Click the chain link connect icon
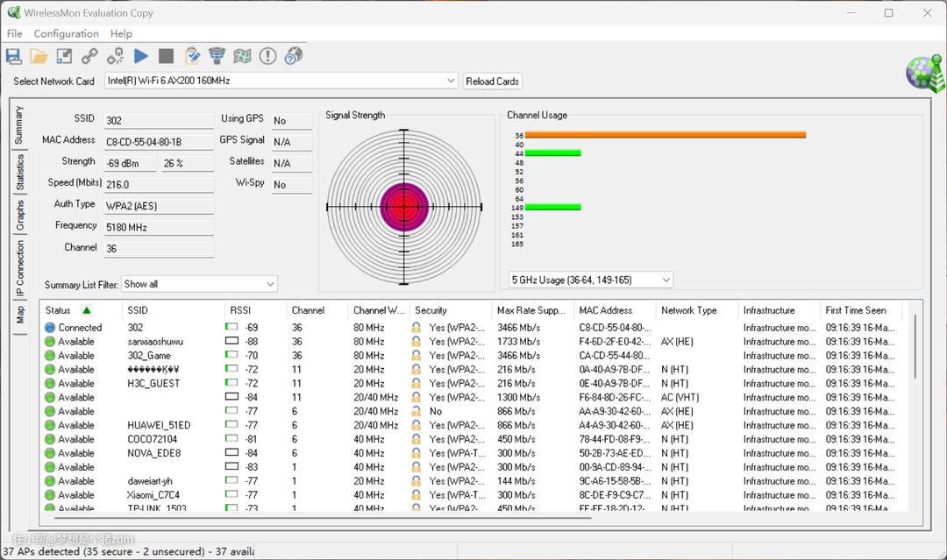This screenshot has width=947, height=560. (89, 56)
